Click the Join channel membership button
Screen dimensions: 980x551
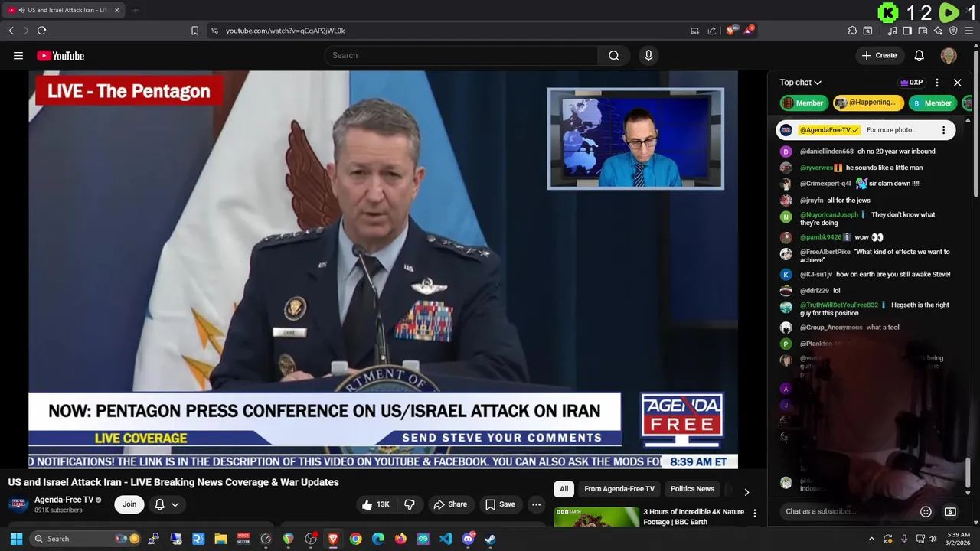coord(129,504)
